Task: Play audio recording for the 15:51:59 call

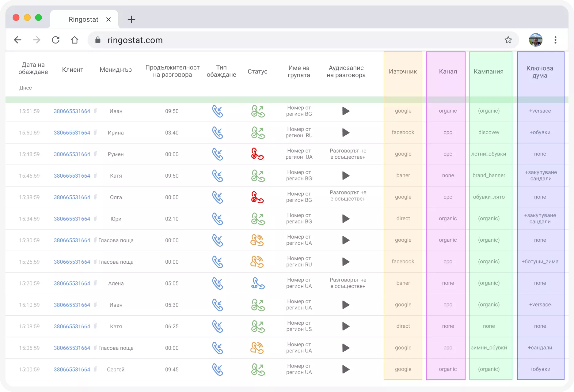Action: point(346,111)
